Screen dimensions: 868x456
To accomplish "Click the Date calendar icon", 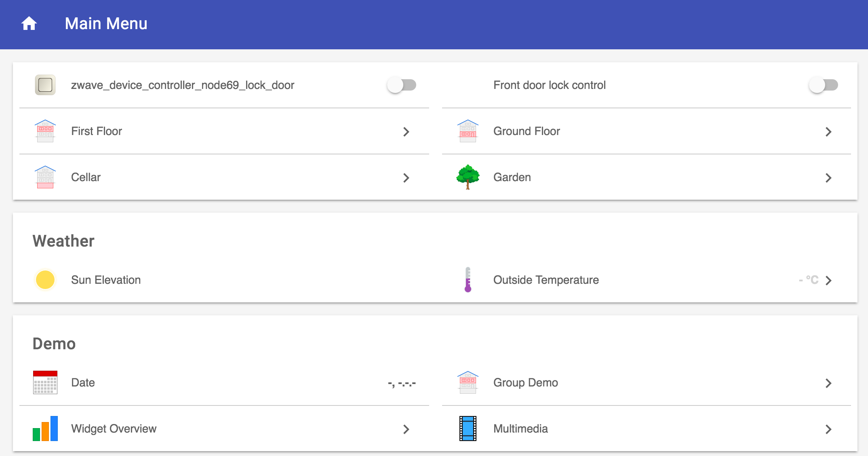I will [x=45, y=382].
